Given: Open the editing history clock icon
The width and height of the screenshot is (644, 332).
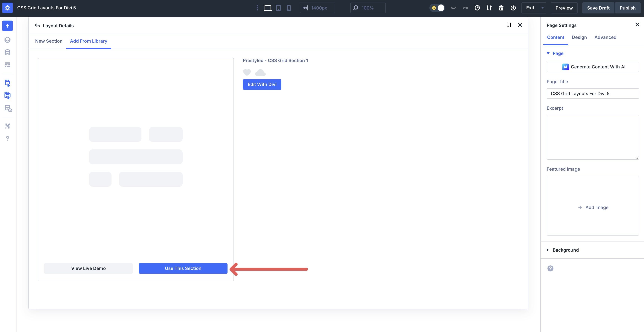Looking at the screenshot, I should point(477,8).
